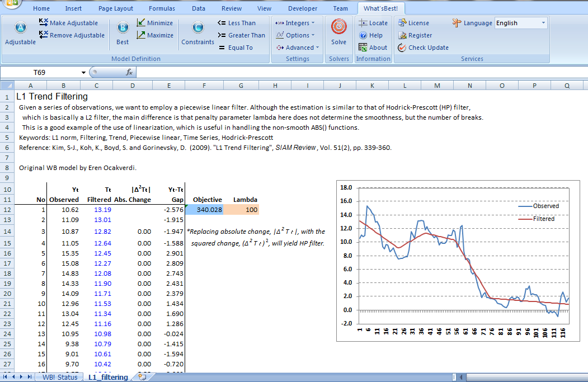The width and height of the screenshot is (588, 382).
Task: Click the Adjustable icon in Model Definition
Action: (x=20, y=29)
